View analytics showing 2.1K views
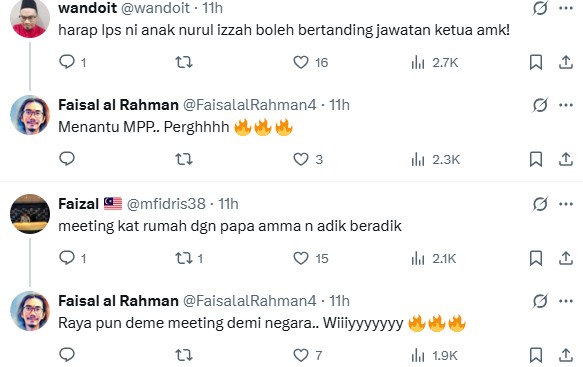This screenshot has height=367, width=583. [434, 258]
